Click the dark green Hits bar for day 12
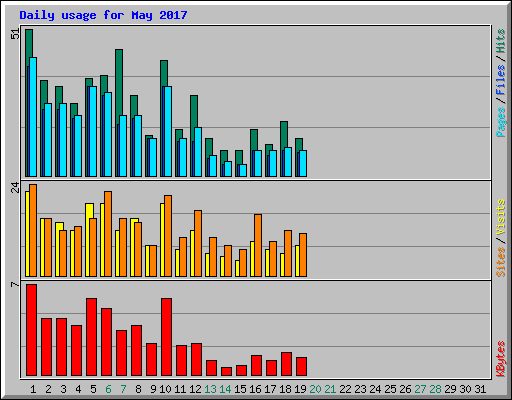Image resolution: width=512 pixels, height=400 pixels. coord(194,111)
